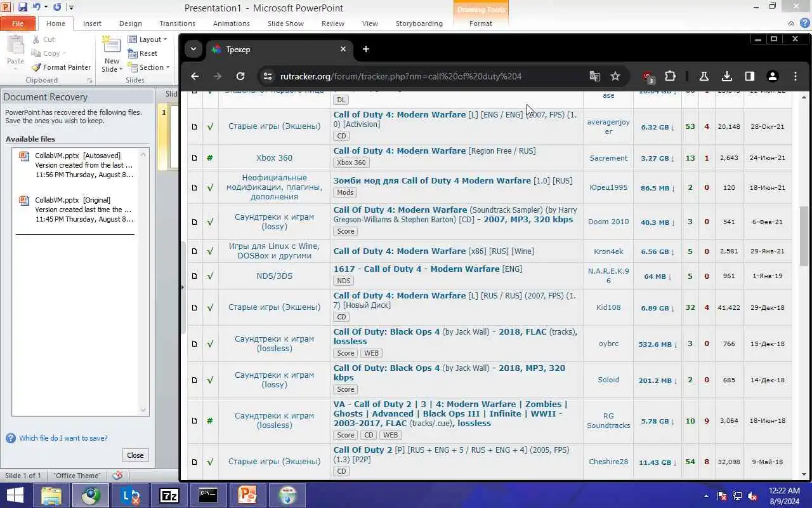Open 'Which file do I want to save?' link
The height and width of the screenshot is (508, 812).
(63, 438)
